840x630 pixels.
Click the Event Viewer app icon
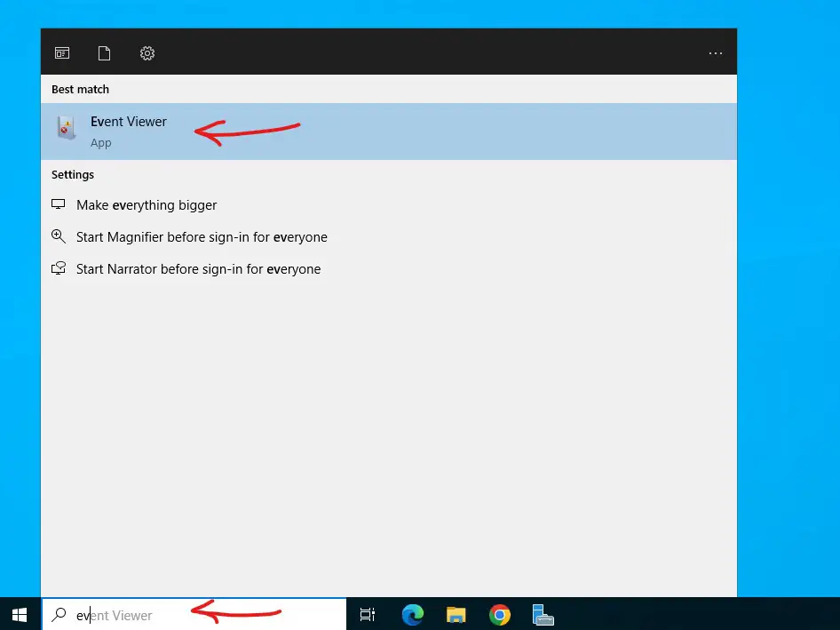(x=67, y=130)
